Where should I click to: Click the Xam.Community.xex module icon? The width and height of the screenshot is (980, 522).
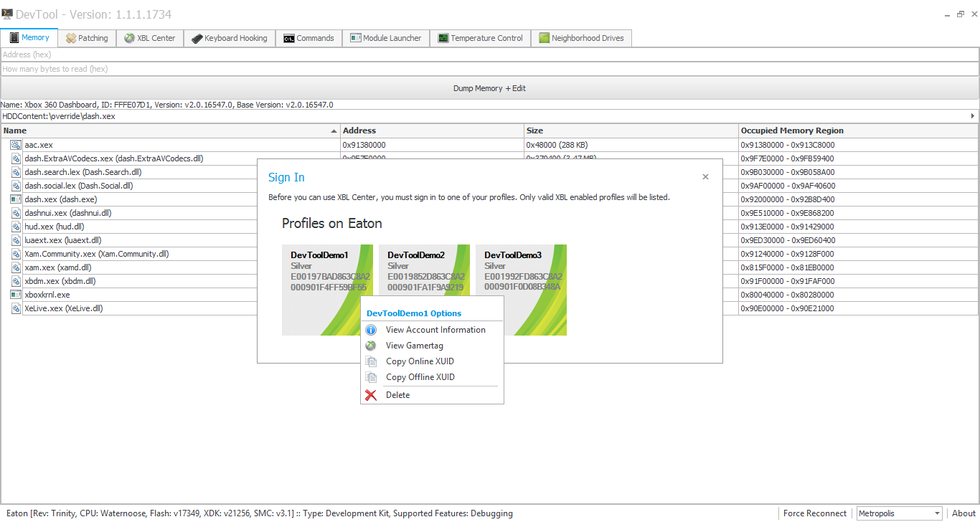[16, 254]
